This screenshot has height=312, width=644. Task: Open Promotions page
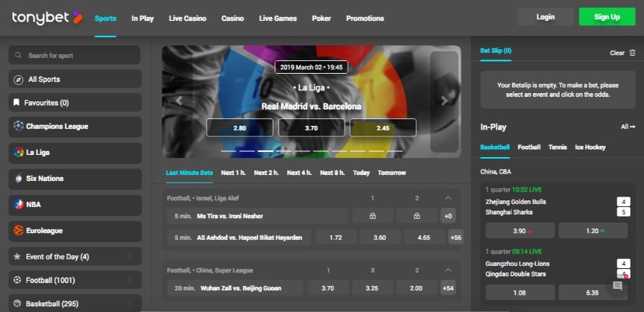point(364,19)
